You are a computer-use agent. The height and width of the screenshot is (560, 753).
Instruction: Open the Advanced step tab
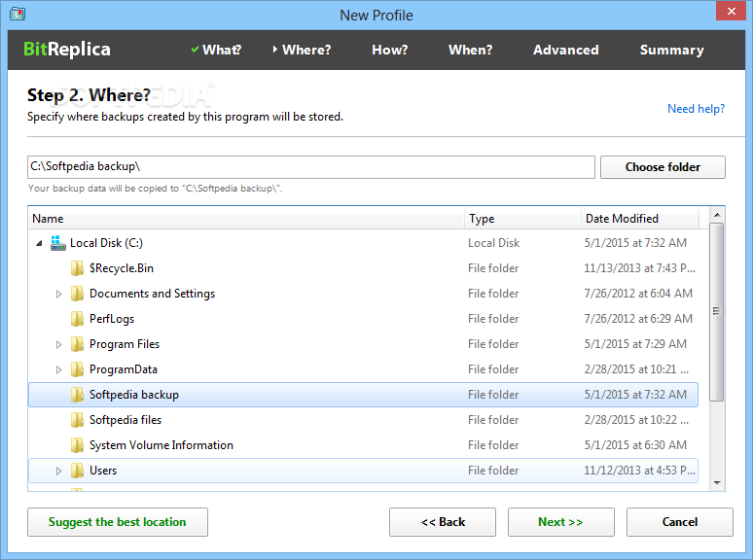tap(565, 50)
